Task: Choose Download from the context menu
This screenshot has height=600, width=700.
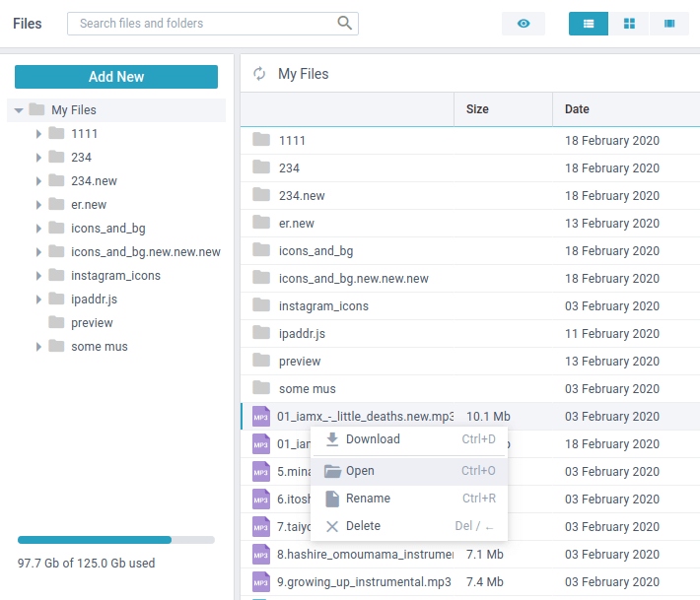Action: click(x=409, y=439)
